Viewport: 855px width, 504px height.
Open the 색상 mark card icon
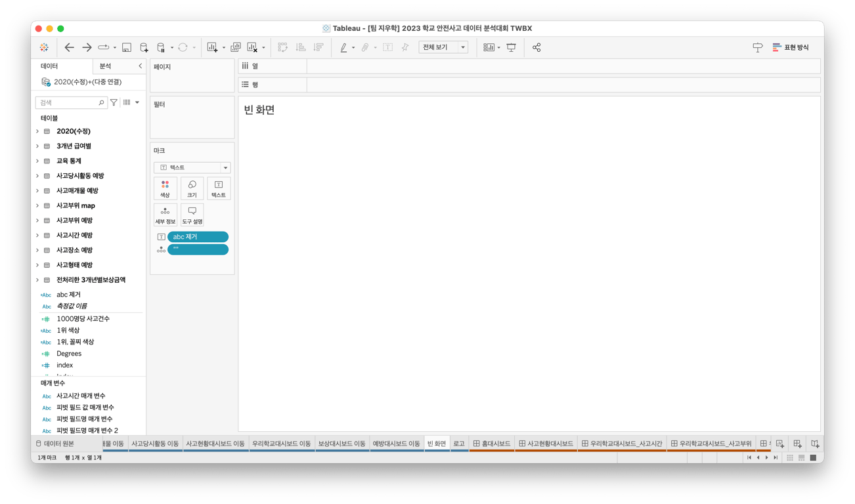pyautogui.click(x=165, y=188)
